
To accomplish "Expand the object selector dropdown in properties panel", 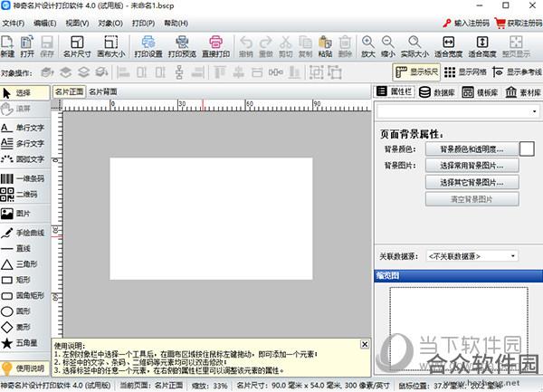I will click(x=534, y=111).
